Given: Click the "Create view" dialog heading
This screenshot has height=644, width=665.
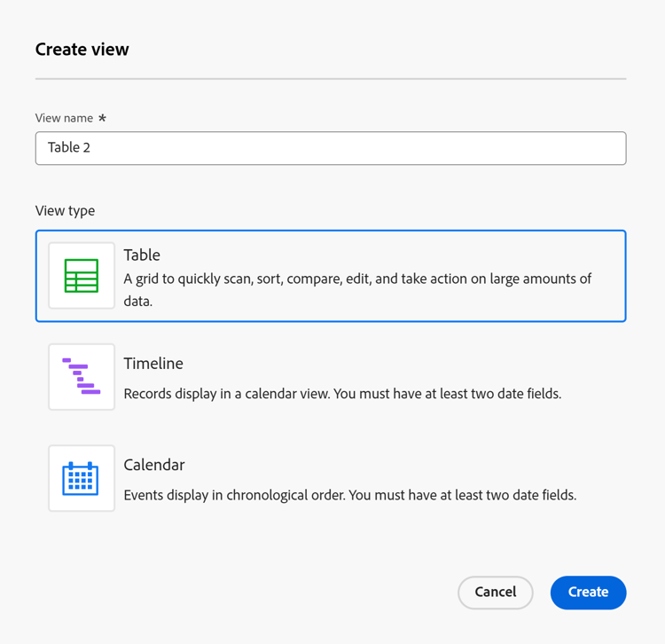Looking at the screenshot, I should (82, 50).
